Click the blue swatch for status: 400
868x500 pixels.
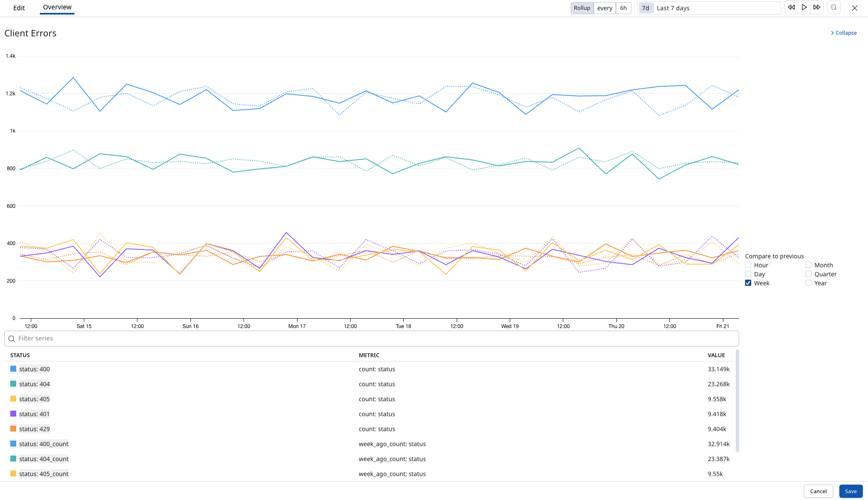(13, 369)
